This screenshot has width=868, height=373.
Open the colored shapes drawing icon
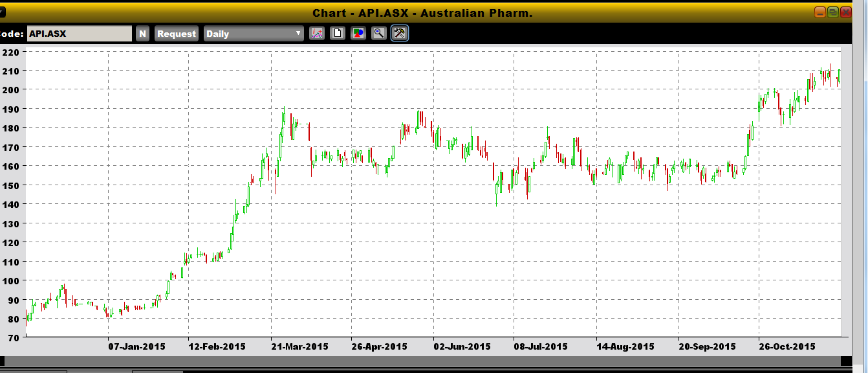pyautogui.click(x=358, y=34)
